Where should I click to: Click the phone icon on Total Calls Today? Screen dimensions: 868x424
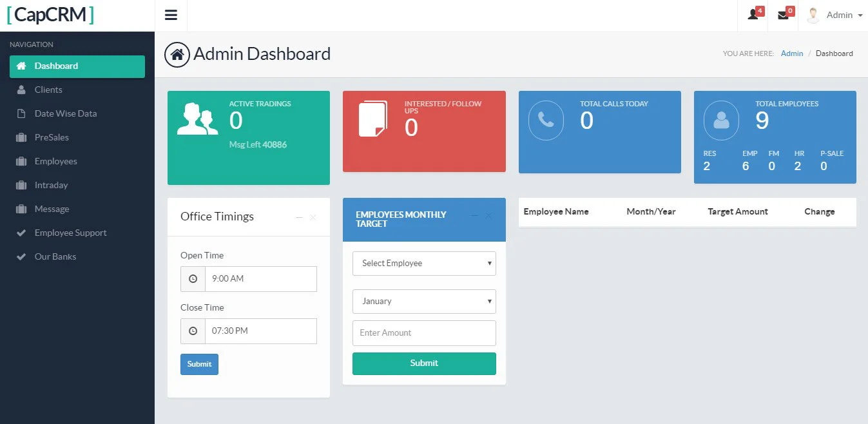pos(546,120)
